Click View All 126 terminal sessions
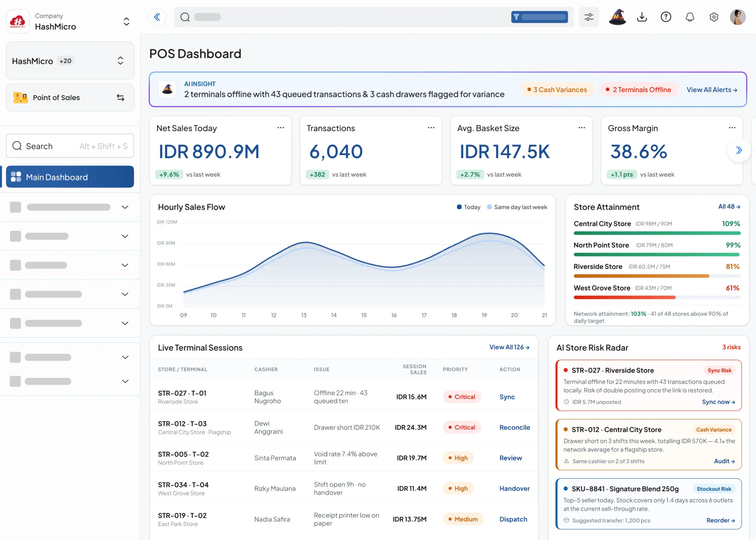This screenshot has height=540, width=756. [x=509, y=347]
